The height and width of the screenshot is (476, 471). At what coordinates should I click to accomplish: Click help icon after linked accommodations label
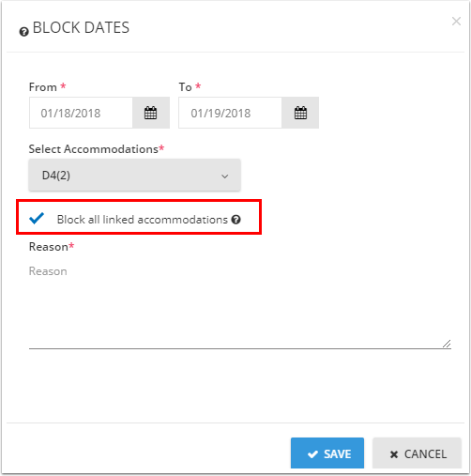point(236,220)
